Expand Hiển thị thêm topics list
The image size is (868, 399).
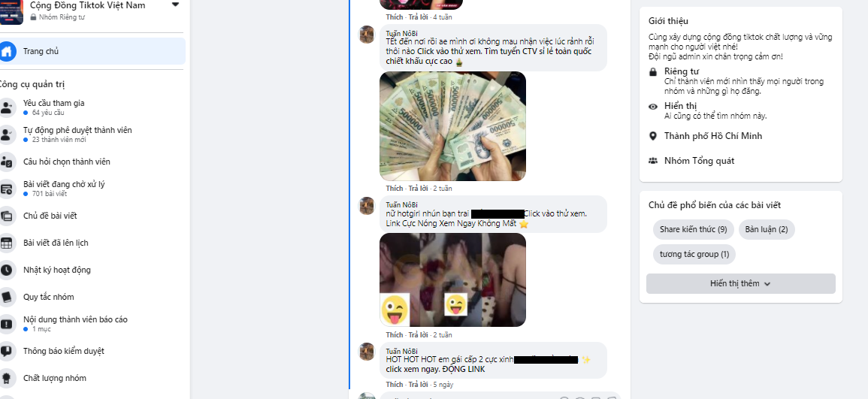tap(741, 283)
